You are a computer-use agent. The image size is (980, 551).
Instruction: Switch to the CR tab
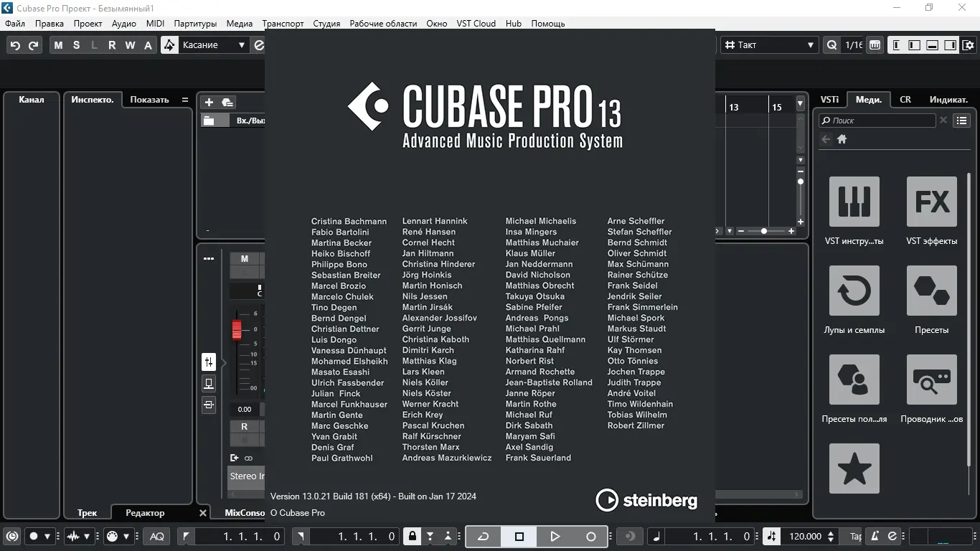(905, 100)
